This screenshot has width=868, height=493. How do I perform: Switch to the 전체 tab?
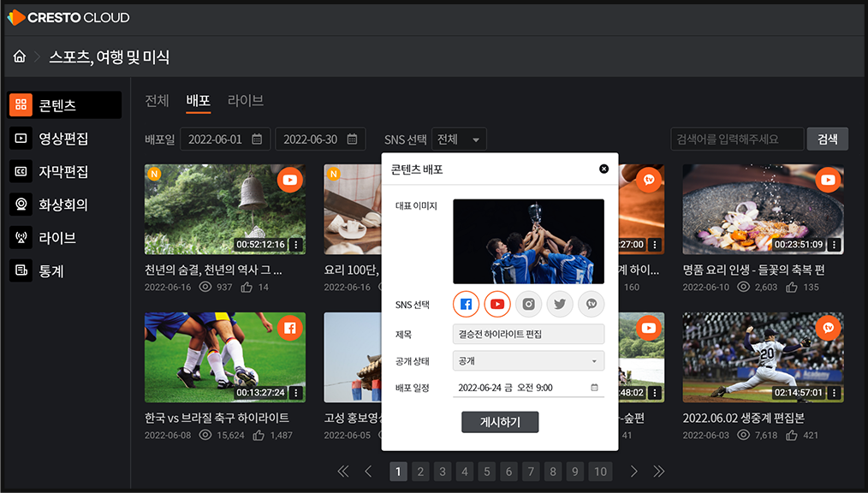tap(157, 101)
